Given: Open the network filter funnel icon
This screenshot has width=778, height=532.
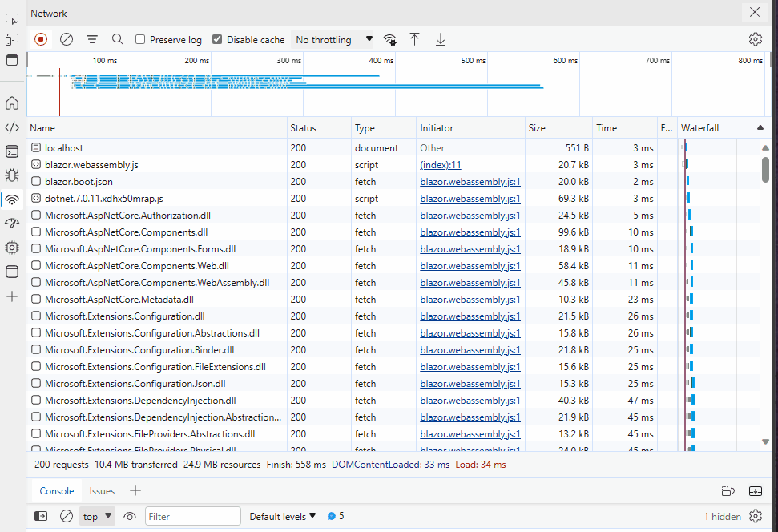Looking at the screenshot, I should click(x=92, y=38).
